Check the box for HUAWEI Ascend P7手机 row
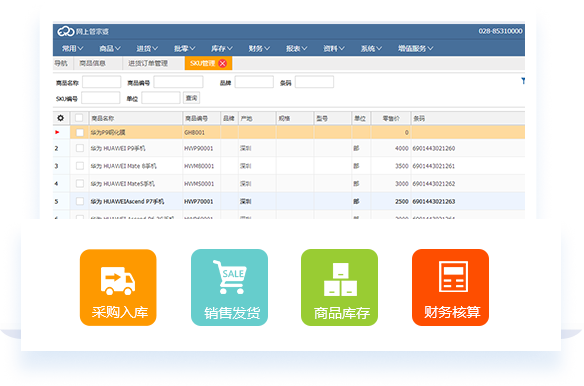 click(x=80, y=201)
